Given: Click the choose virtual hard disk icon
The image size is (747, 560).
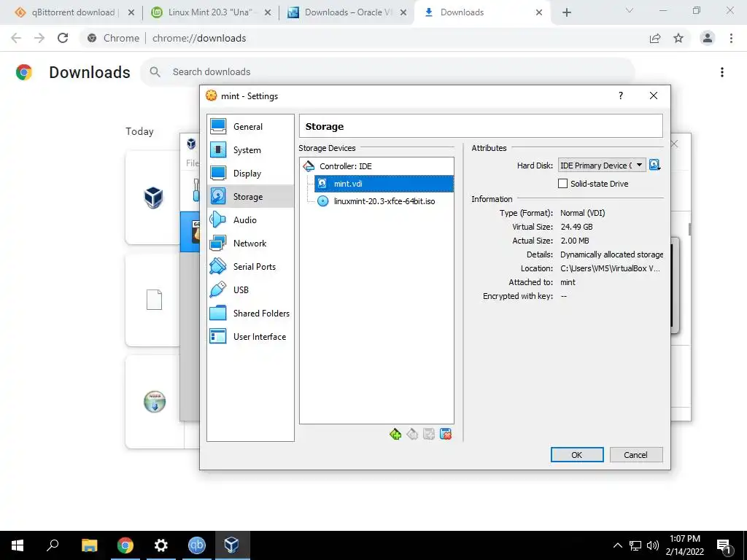Looking at the screenshot, I should [x=655, y=166].
